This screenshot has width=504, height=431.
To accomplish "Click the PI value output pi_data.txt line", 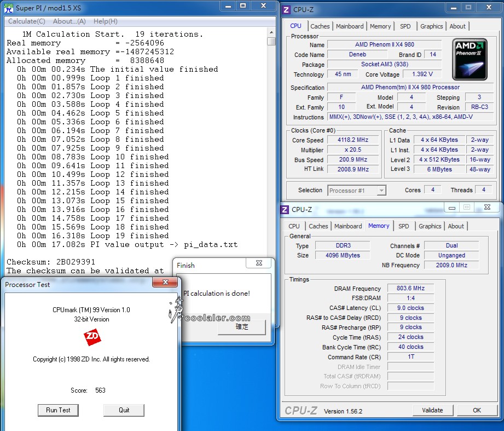I will (x=128, y=244).
